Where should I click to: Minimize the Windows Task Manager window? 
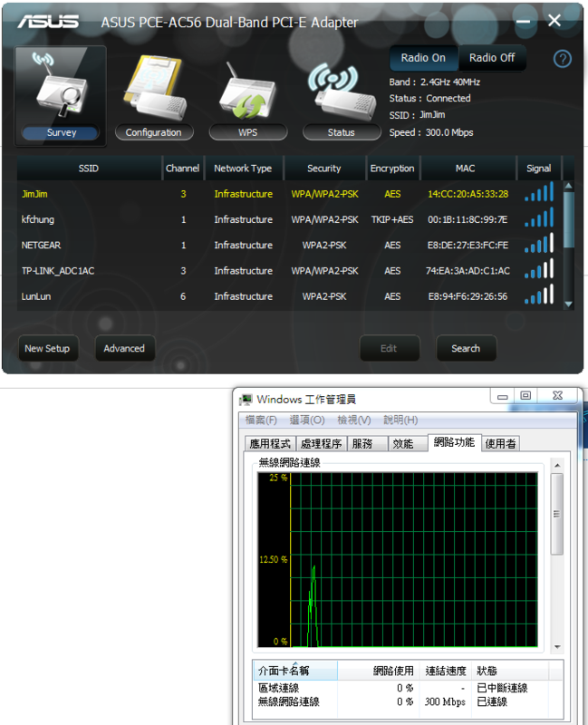pyautogui.click(x=503, y=396)
